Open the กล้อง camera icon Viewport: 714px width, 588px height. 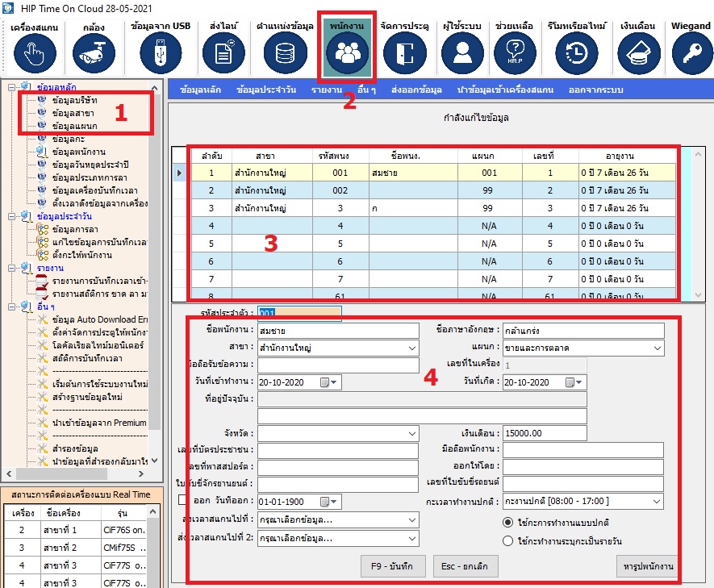[x=94, y=54]
